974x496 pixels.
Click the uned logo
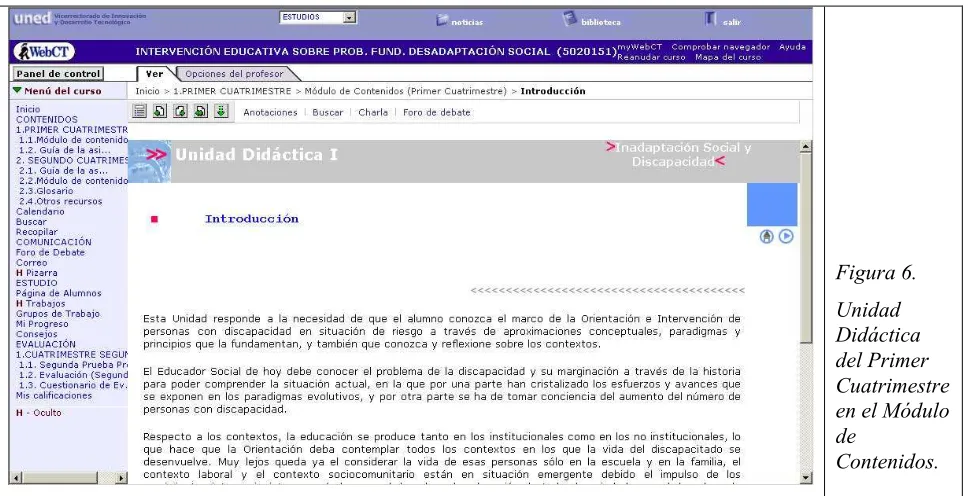point(32,18)
